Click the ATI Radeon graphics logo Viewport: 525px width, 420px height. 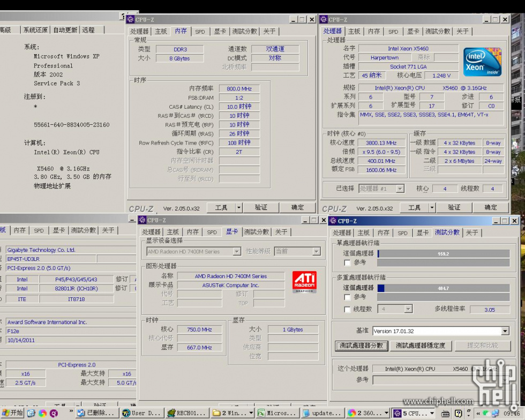pos(304,282)
